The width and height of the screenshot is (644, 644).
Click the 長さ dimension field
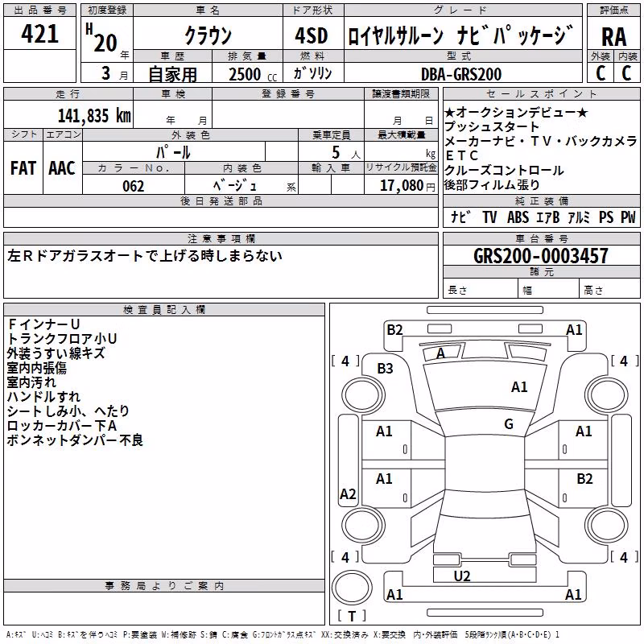point(480,290)
